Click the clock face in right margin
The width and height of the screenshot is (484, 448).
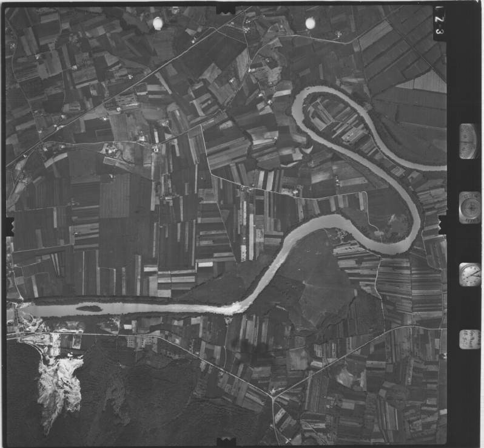[x=469, y=274]
